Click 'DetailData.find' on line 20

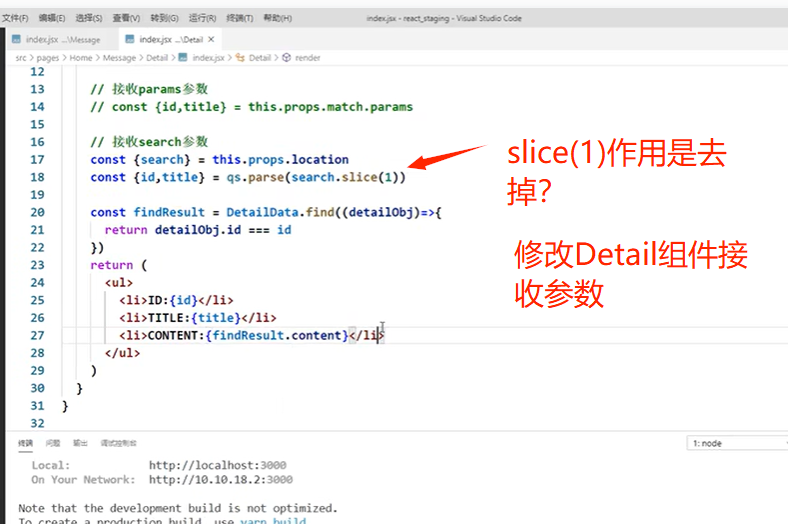[280, 213]
